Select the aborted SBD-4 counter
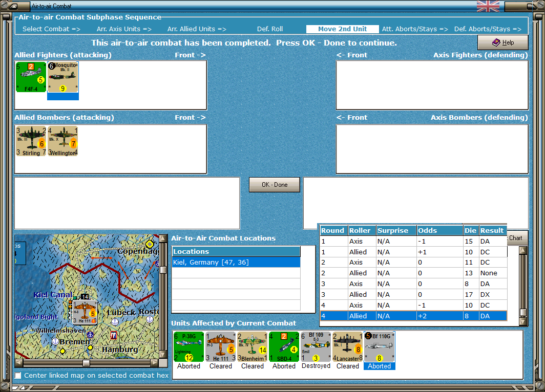 point(284,347)
